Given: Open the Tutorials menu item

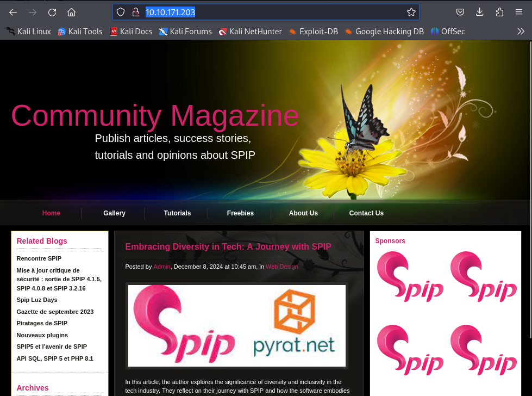Looking at the screenshot, I should point(177,213).
